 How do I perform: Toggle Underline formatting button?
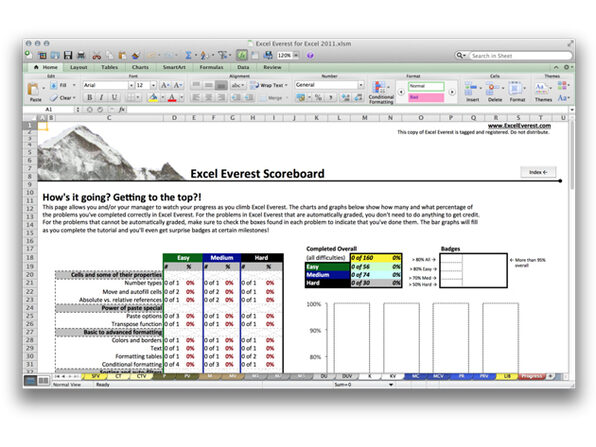(114, 97)
